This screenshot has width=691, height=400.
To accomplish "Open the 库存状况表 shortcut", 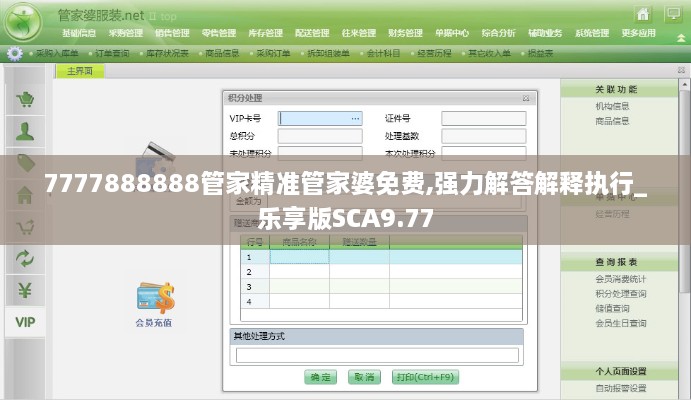I will tap(167, 53).
